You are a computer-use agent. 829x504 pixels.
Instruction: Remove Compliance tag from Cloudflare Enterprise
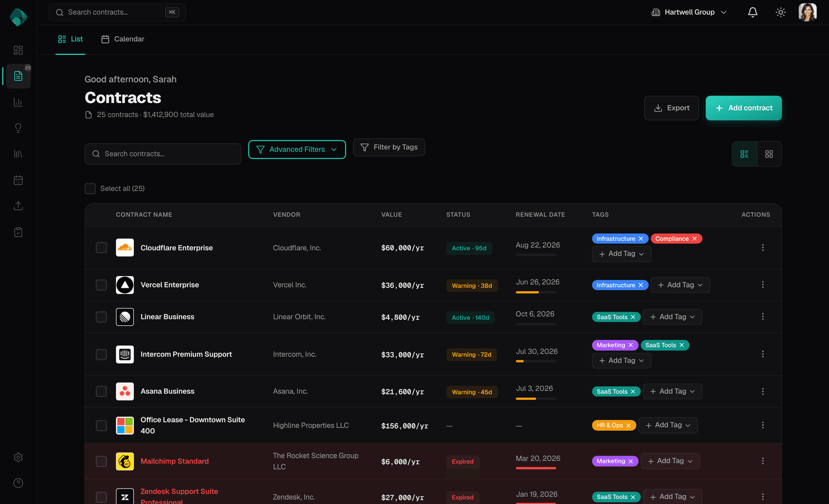click(695, 239)
